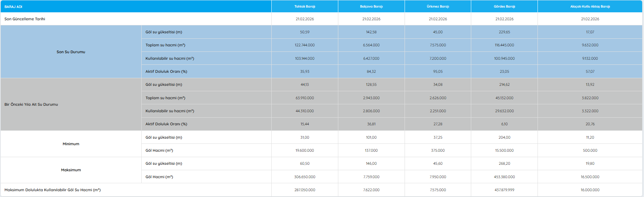Viewport: 644px width, 197px height.
Task: Select Gördes usable volume 100.945.000
Action: pos(504,58)
